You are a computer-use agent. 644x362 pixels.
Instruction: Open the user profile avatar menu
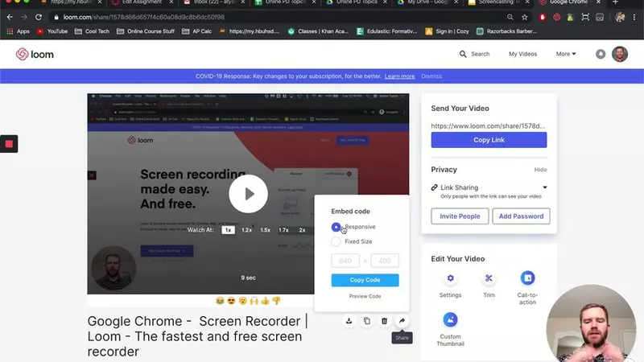click(620, 54)
